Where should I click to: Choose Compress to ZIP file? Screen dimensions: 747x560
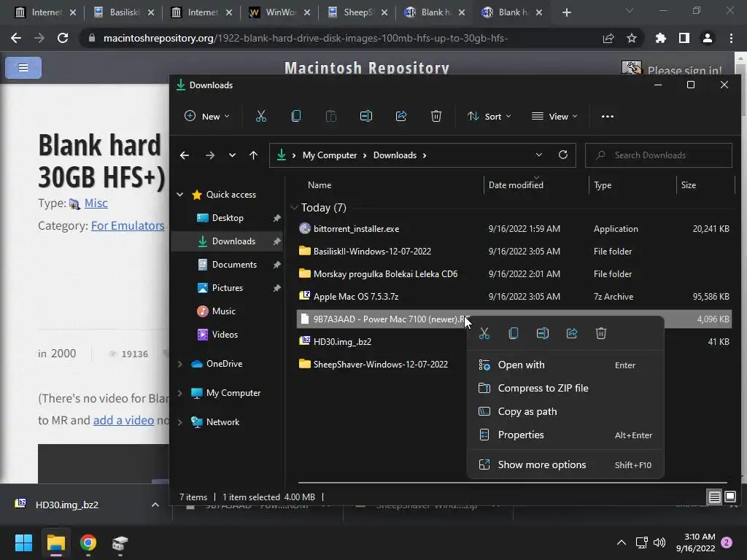[565, 388]
